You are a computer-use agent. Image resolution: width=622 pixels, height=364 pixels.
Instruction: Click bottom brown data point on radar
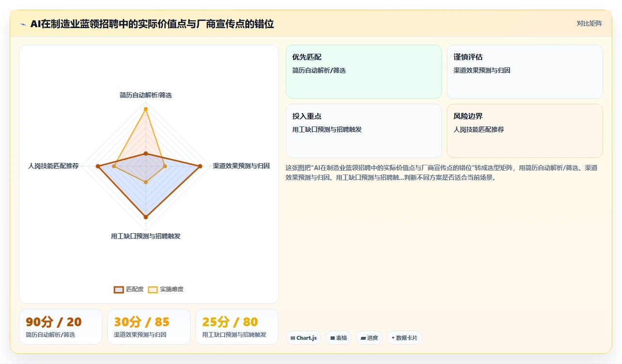coord(146,217)
